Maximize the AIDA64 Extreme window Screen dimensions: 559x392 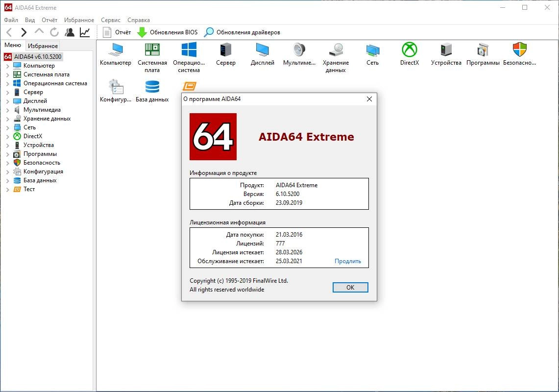pyautogui.click(x=525, y=7)
